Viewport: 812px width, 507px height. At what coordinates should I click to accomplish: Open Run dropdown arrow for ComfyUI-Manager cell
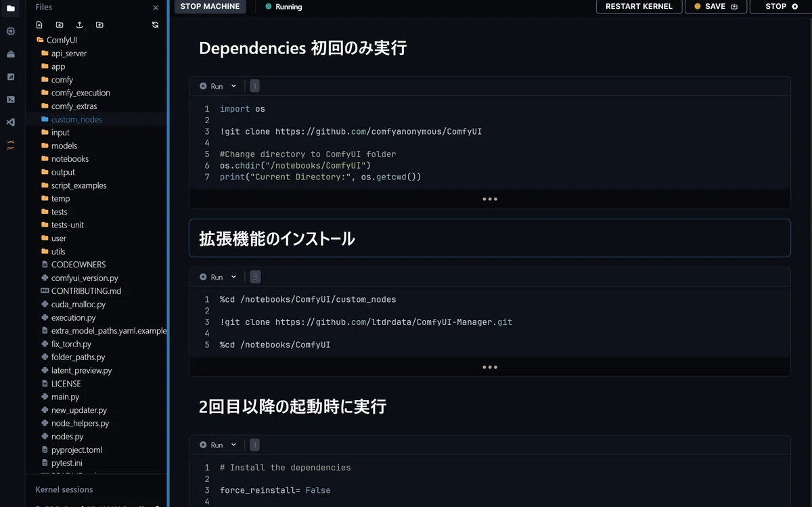(234, 277)
